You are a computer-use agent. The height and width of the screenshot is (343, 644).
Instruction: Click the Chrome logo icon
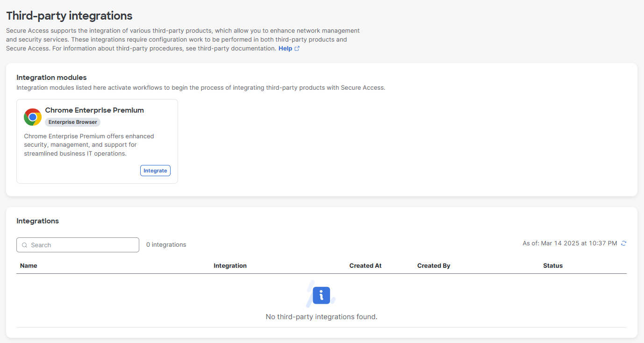(x=33, y=117)
